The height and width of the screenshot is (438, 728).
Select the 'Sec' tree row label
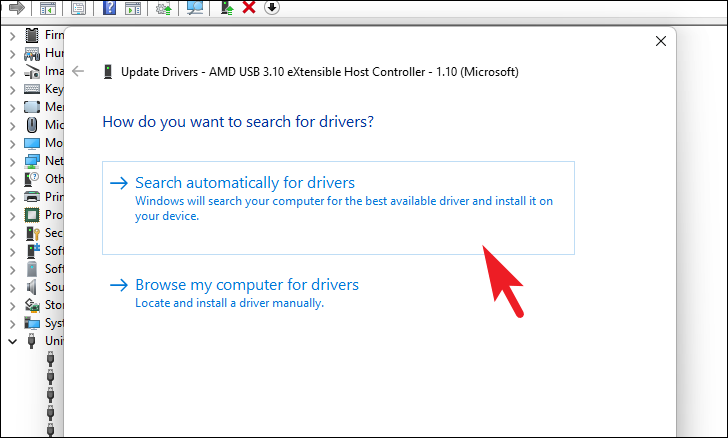(x=54, y=233)
